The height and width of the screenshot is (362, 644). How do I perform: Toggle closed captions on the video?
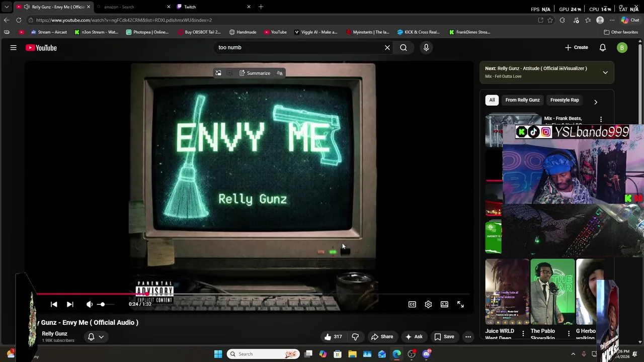412,304
